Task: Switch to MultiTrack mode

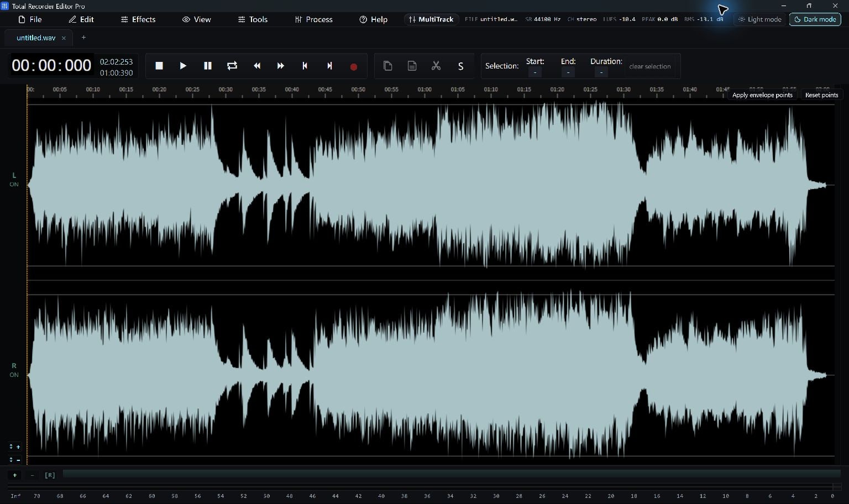Action: pos(431,19)
